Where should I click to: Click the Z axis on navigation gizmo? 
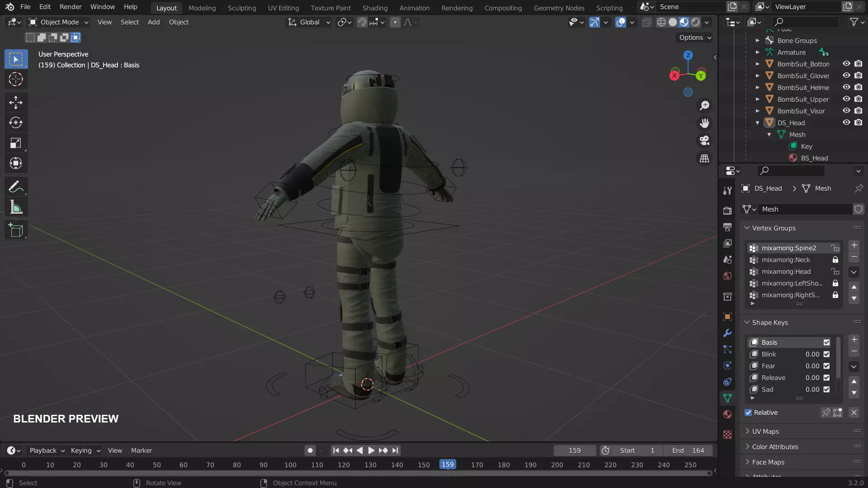(688, 55)
